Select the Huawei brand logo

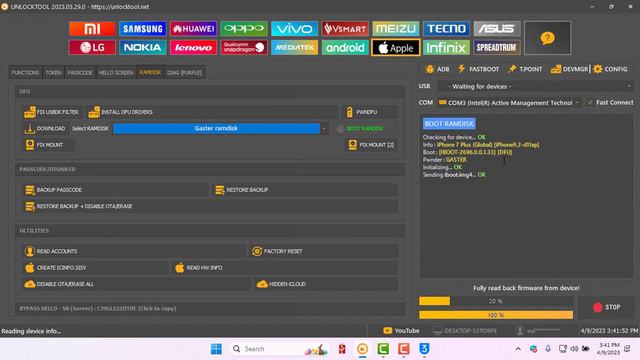[x=193, y=29]
